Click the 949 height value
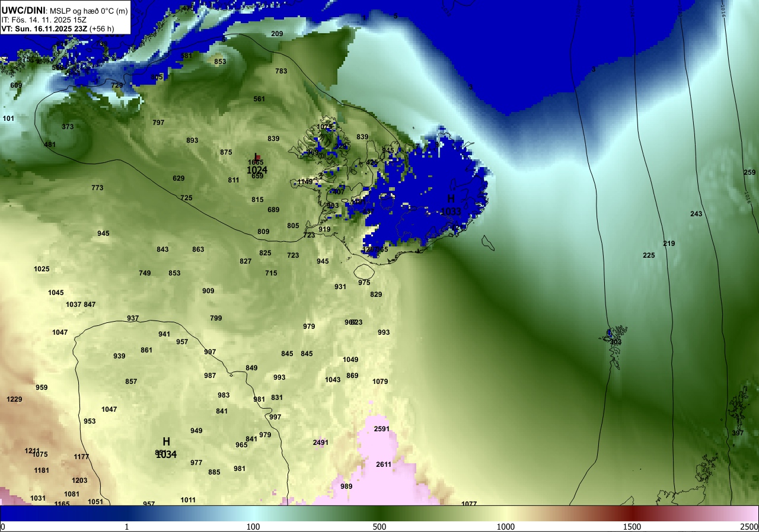Viewport: 759px width, 532px height. click(x=196, y=431)
